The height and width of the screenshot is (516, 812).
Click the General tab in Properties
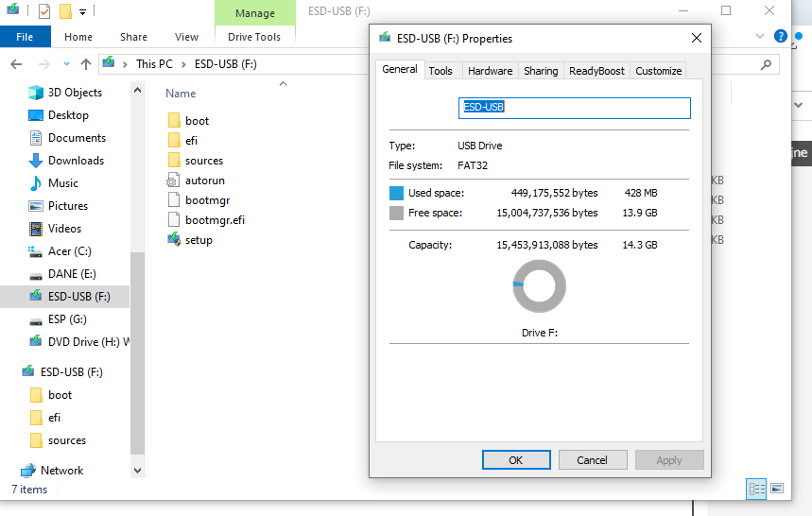pos(400,69)
